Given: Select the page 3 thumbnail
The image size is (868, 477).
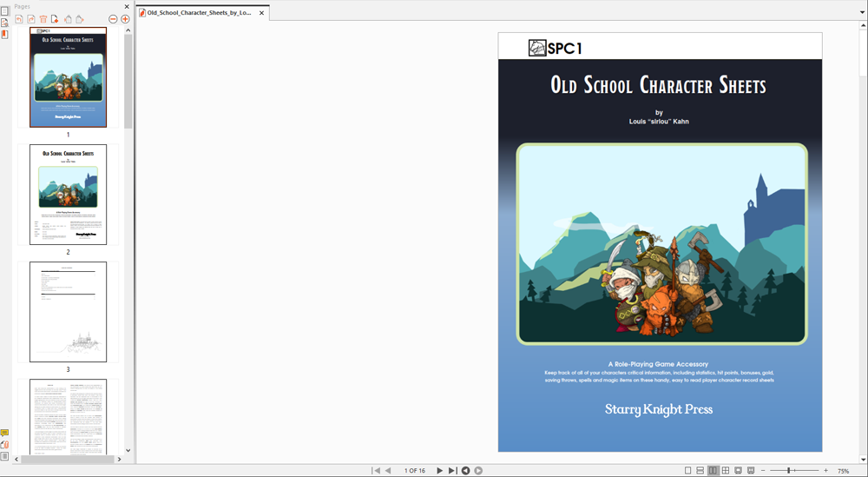Looking at the screenshot, I should [68, 312].
